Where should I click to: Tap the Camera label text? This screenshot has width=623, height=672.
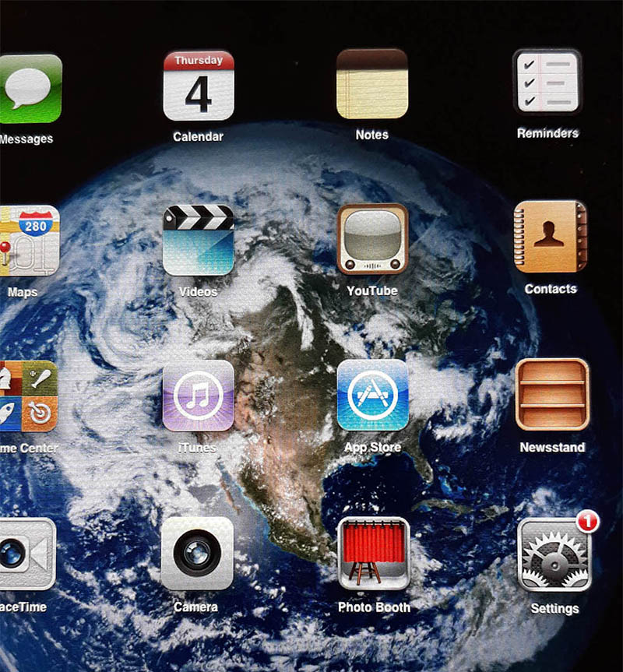(195, 607)
